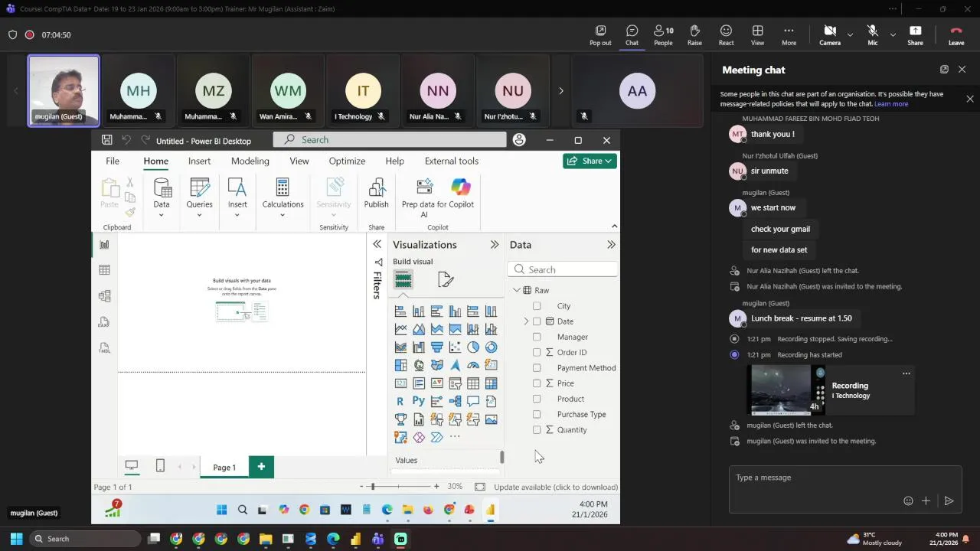Leave the Teams meeting
980x551 pixels.
click(956, 35)
